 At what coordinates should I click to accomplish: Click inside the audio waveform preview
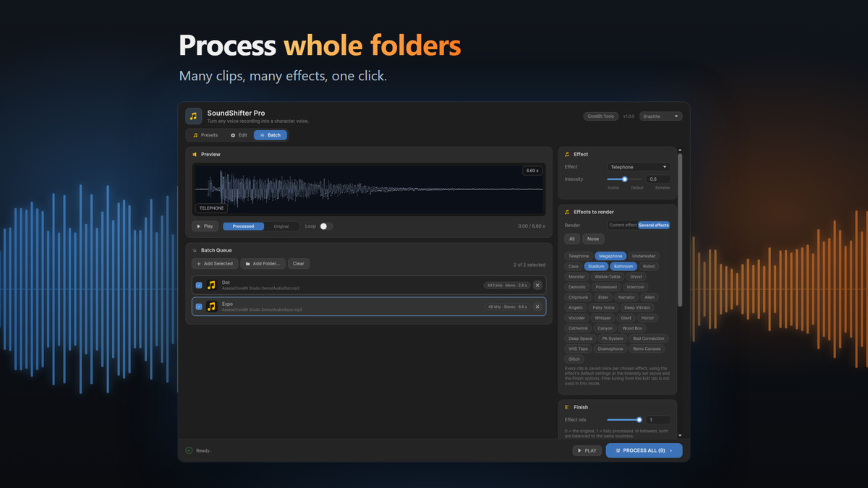click(369, 189)
